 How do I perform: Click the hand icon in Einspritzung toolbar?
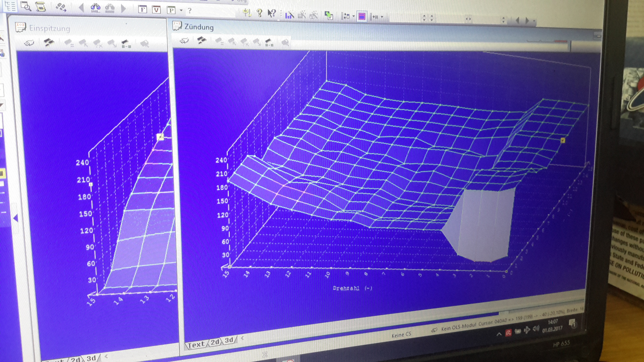(29, 42)
